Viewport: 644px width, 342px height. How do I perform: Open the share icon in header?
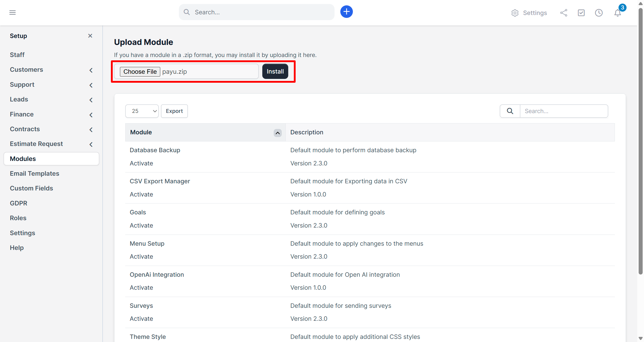pos(563,13)
